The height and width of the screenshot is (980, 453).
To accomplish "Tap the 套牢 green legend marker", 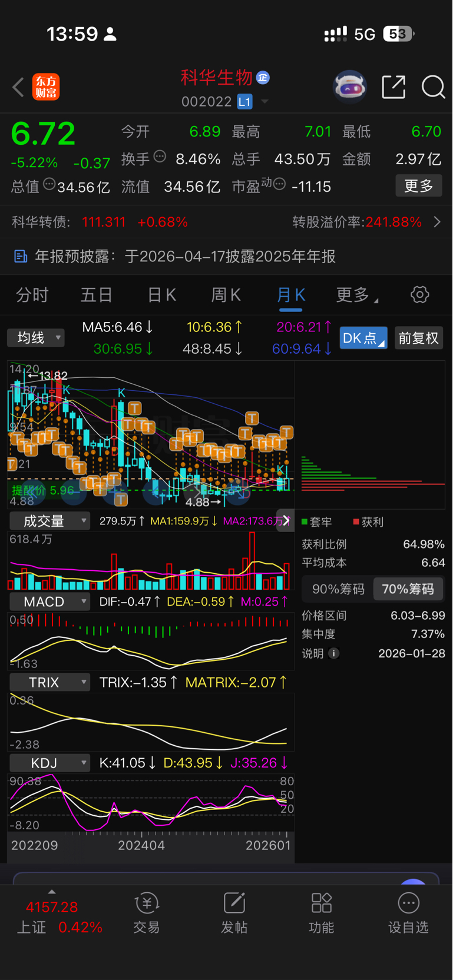I will click(x=305, y=522).
